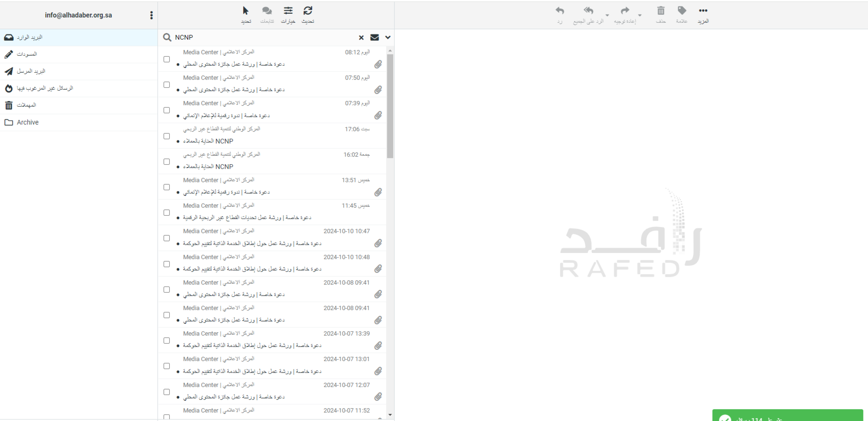Open list options sliders icon
868x421 pixels.
coord(288,11)
